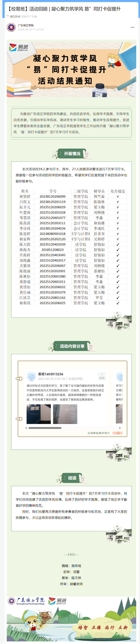The width and height of the screenshot is (140, 644).
Task: Click the article title 校易班 活动回顾
Action: 64,9
